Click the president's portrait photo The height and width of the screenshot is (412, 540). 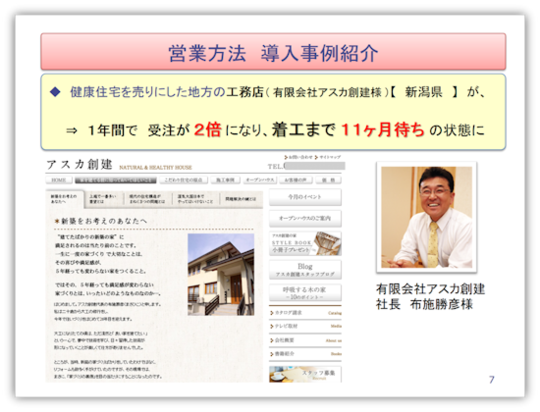point(426,217)
